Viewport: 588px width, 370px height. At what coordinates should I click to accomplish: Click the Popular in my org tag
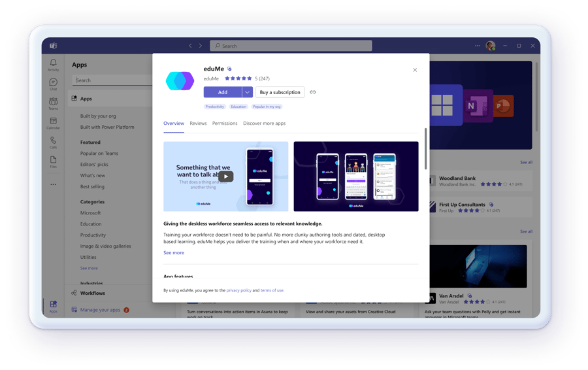(267, 107)
